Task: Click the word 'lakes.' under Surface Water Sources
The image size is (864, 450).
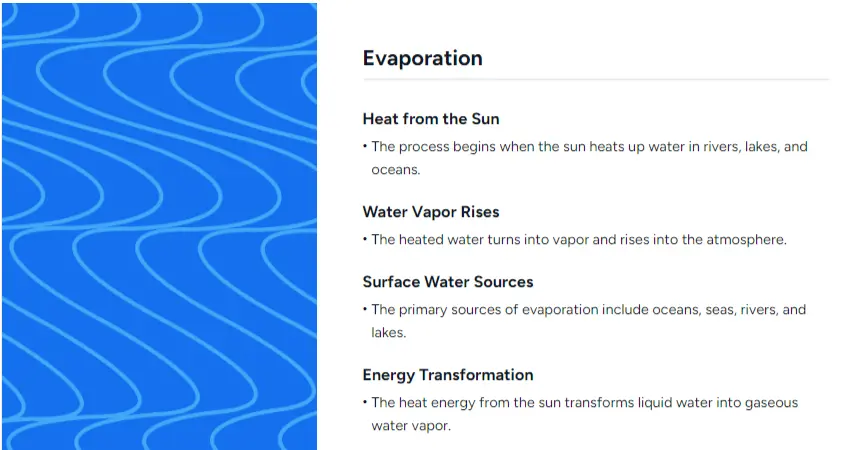Action: 391,333
